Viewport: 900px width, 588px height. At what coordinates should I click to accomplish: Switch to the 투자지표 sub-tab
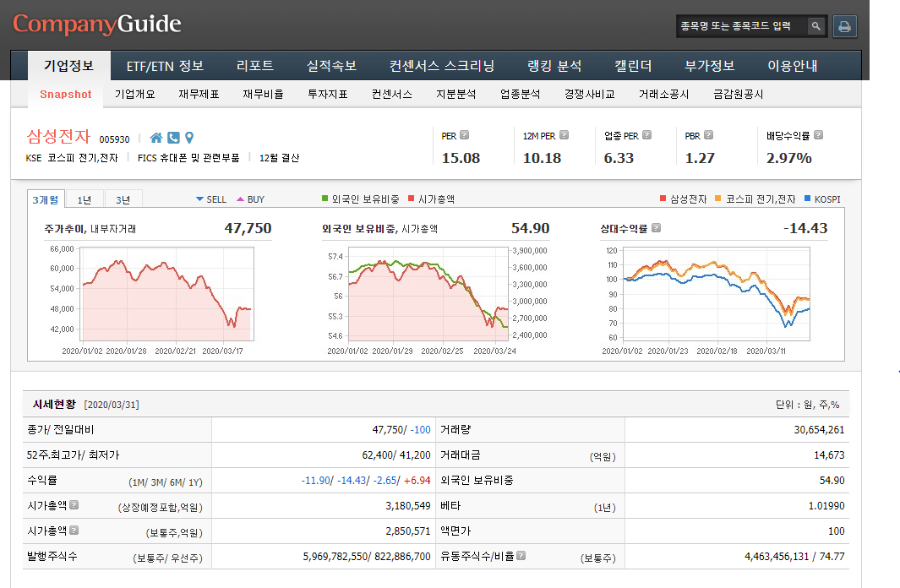[328, 94]
